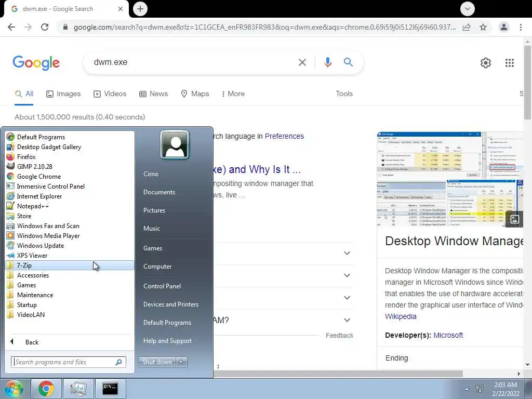The height and width of the screenshot is (399, 532).
Task: Open Windows Update from the Start menu
Action: pyautogui.click(x=70, y=245)
